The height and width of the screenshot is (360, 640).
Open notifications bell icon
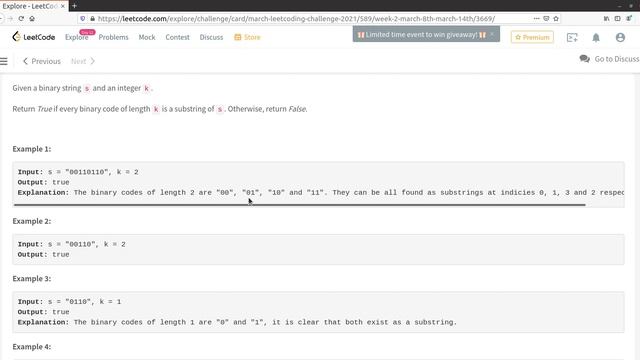596,38
